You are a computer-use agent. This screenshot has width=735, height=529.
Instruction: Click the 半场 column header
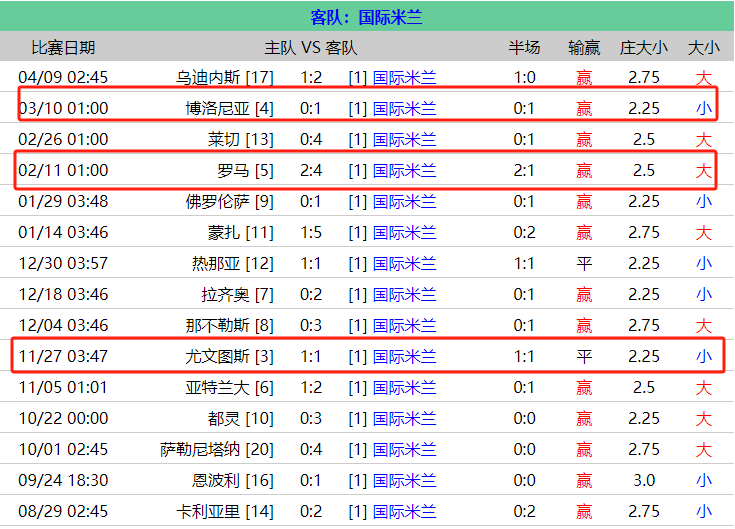click(x=524, y=47)
